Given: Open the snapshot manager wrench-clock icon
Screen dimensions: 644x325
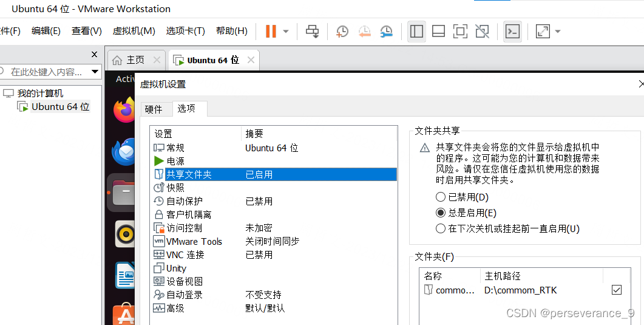Looking at the screenshot, I should coord(386,31).
